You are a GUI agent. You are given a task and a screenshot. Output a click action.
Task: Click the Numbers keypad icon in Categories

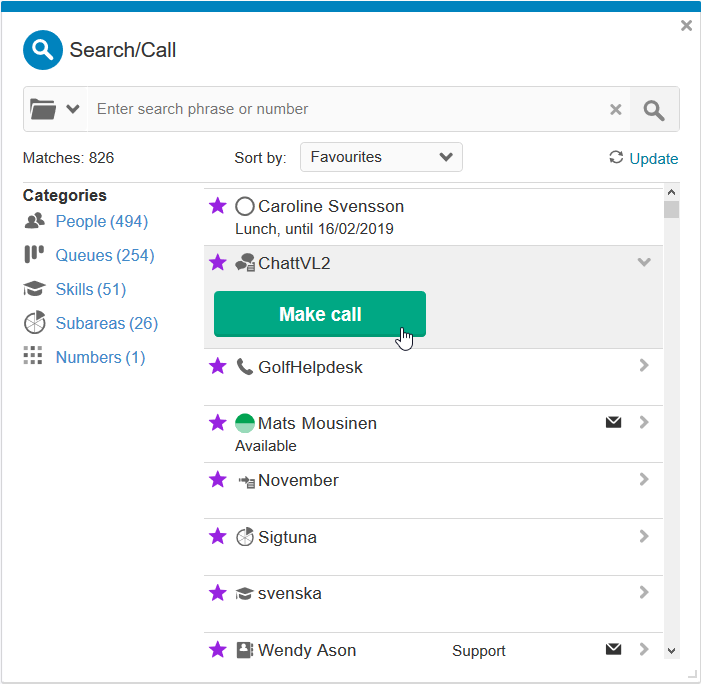(x=34, y=357)
